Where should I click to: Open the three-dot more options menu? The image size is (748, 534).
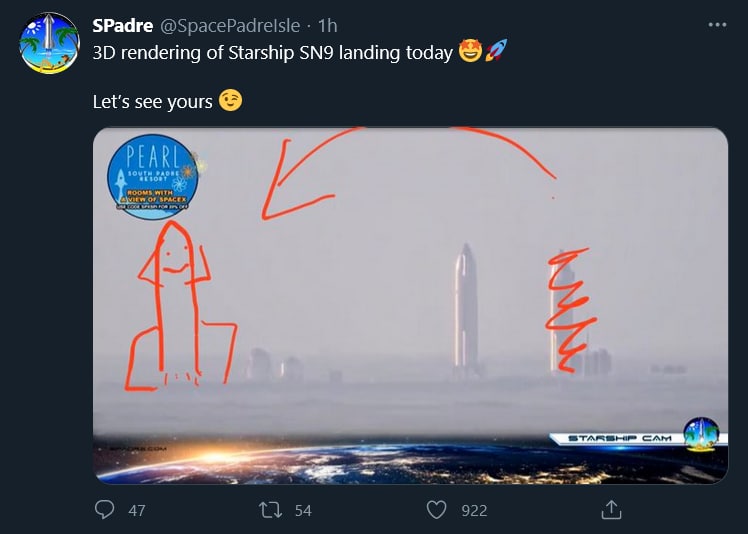point(717,25)
